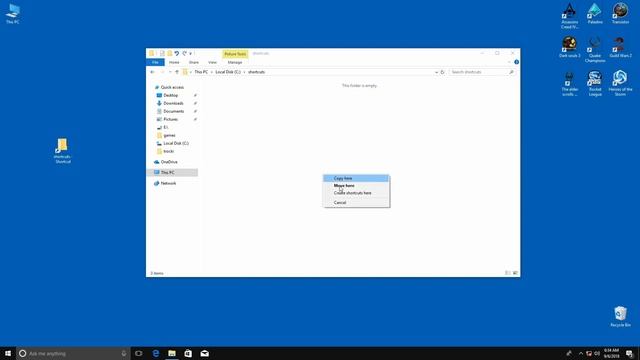This screenshot has height=360, width=640.
Task: Select the Transistor desktop shortcut
Action: [620, 13]
